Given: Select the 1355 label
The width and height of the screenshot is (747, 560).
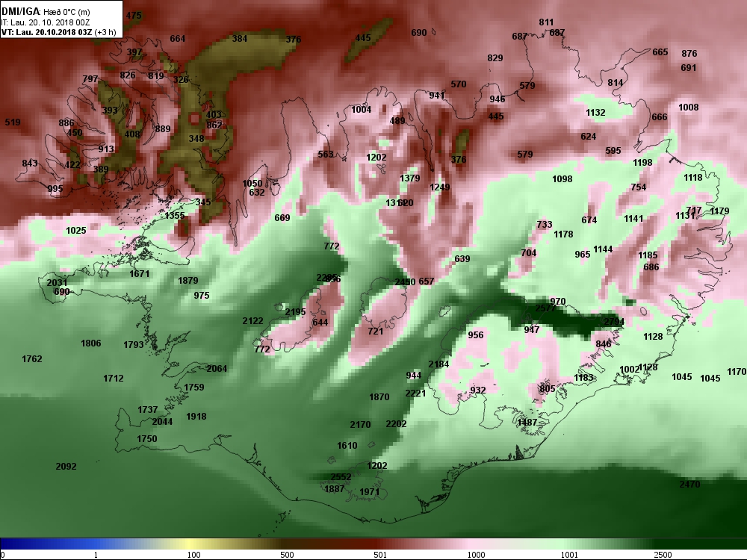Looking at the screenshot, I should click(x=175, y=216).
